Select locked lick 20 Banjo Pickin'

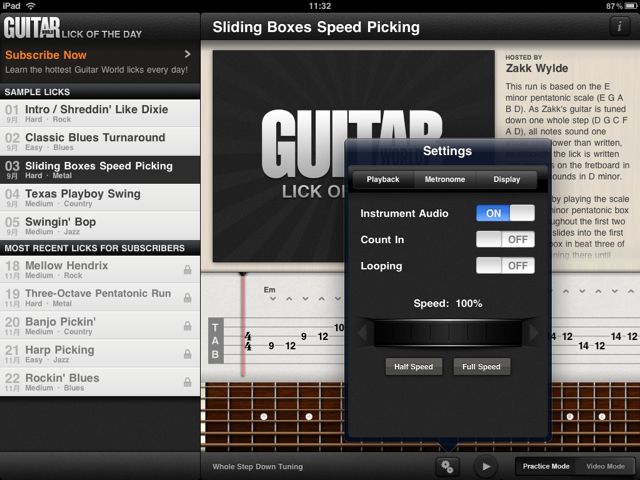pyautogui.click(x=100, y=326)
